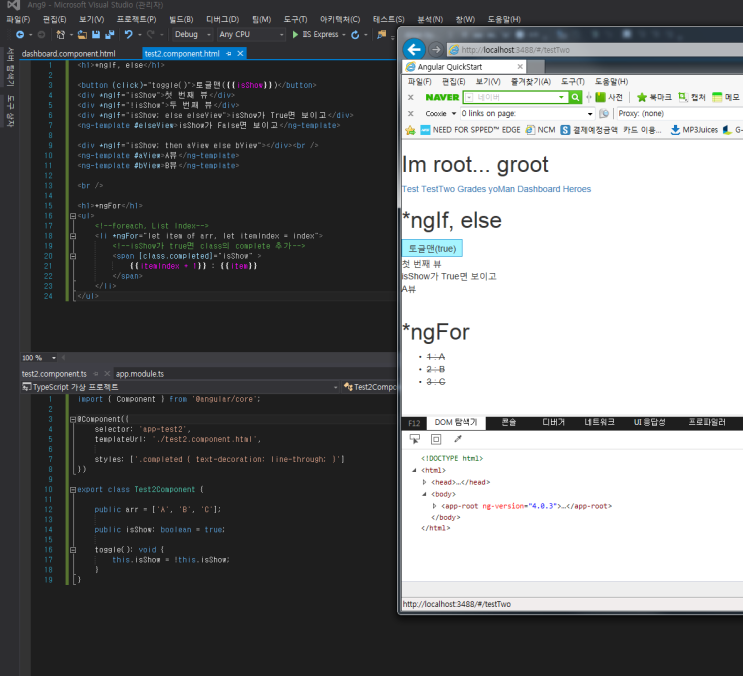Open the IIS Express dropdown arrow
The height and width of the screenshot is (676, 743).
(344, 35)
